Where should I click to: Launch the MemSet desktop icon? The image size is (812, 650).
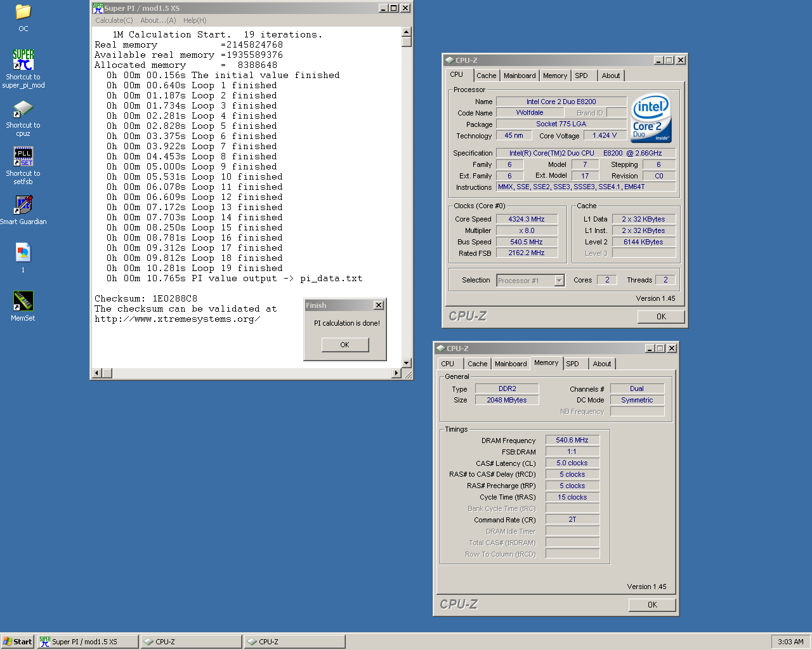point(23,301)
